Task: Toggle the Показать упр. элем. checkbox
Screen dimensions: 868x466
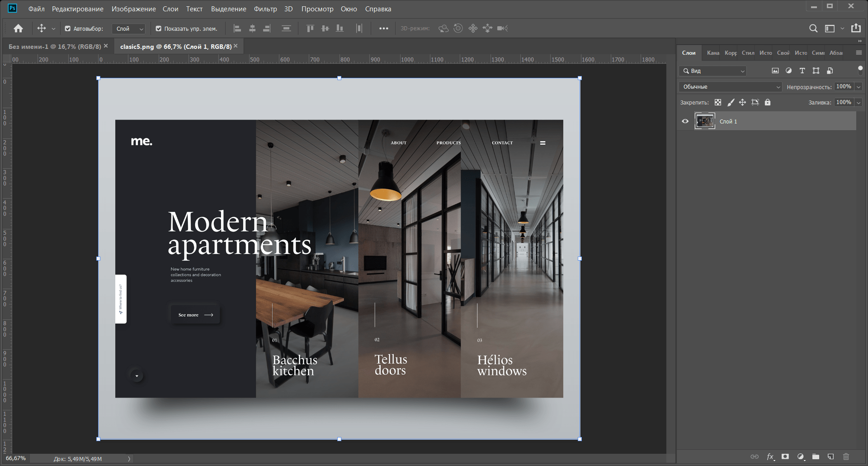Action: [x=158, y=29]
